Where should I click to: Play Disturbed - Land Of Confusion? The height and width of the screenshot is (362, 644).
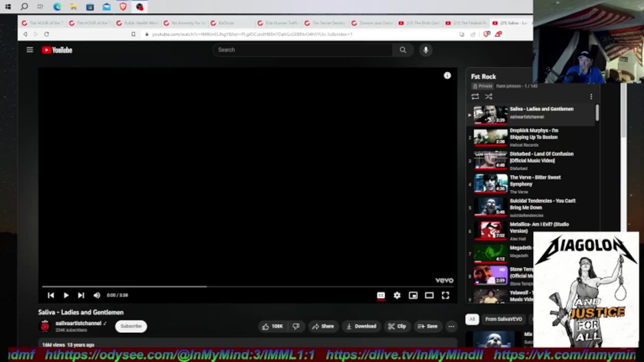[531, 160]
